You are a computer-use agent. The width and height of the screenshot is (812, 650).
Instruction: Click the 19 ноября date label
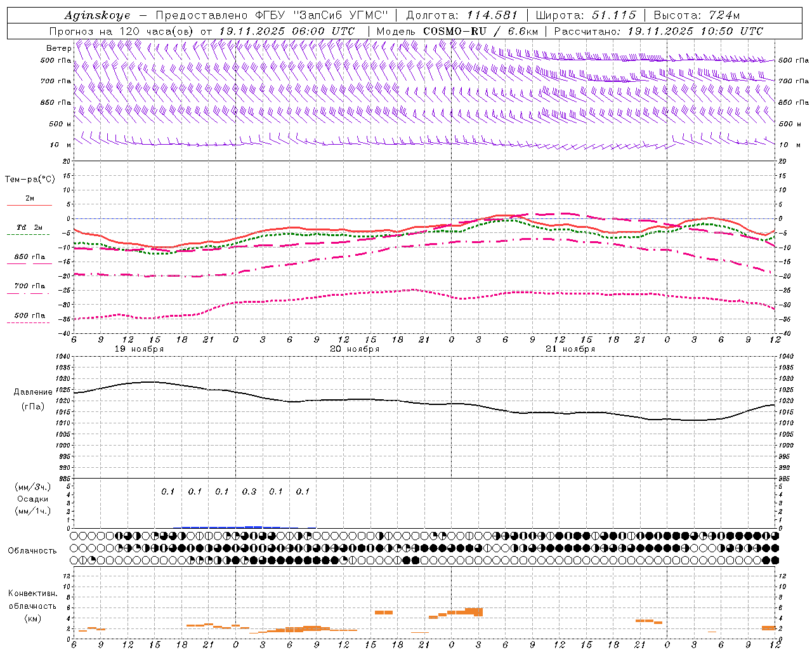coord(139,349)
